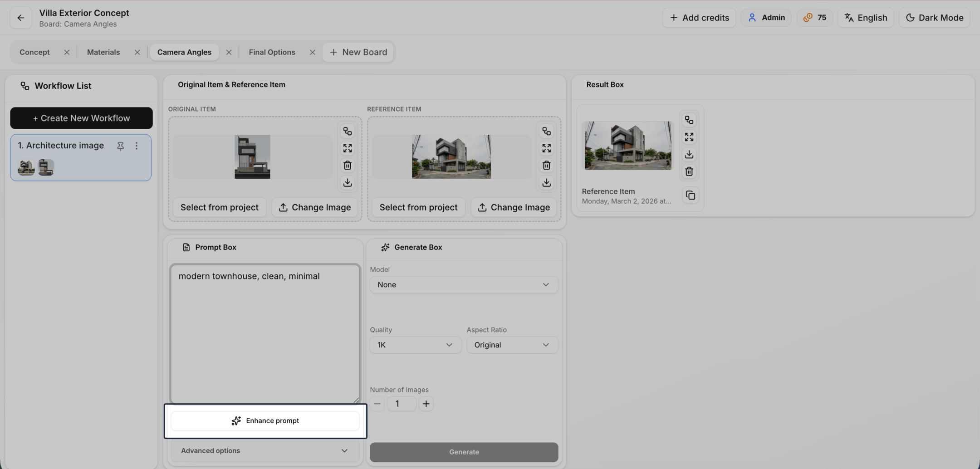Delete the original item image
The height and width of the screenshot is (469, 980).
[x=348, y=166]
